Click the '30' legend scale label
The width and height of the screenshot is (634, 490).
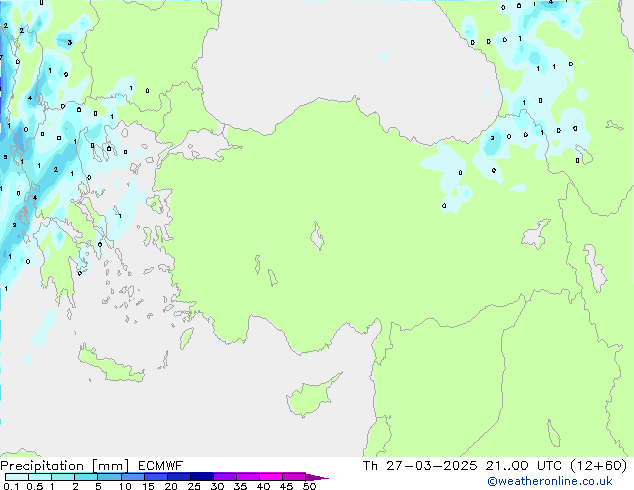(x=217, y=486)
